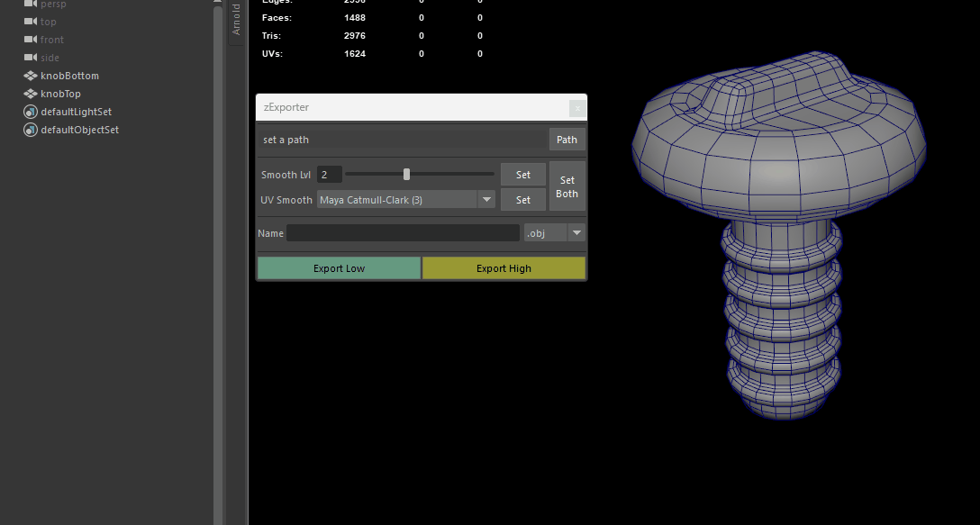Click the Smooth Lvl slider handle
The height and width of the screenshot is (525, 980).
pyautogui.click(x=407, y=175)
